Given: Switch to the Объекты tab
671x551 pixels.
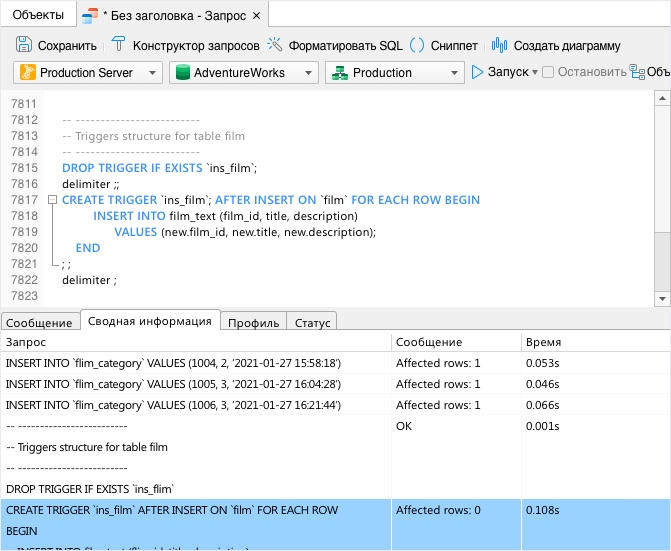Looking at the screenshot, I should [x=38, y=16].
